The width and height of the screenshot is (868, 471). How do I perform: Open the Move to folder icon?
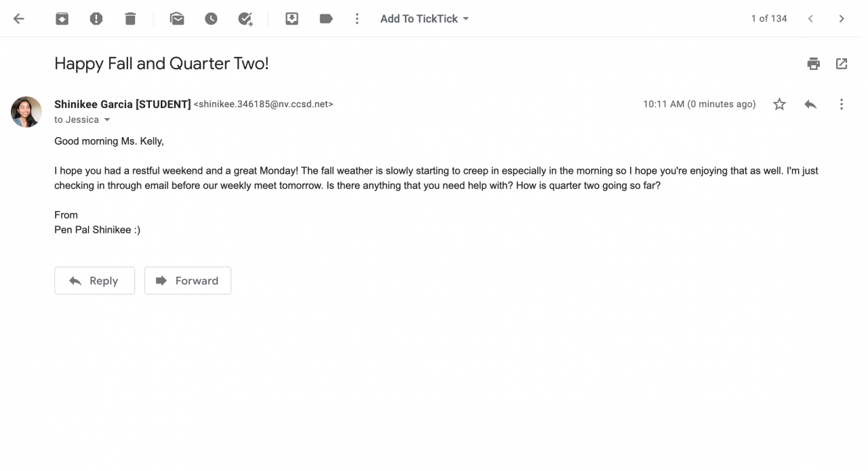[x=292, y=19]
